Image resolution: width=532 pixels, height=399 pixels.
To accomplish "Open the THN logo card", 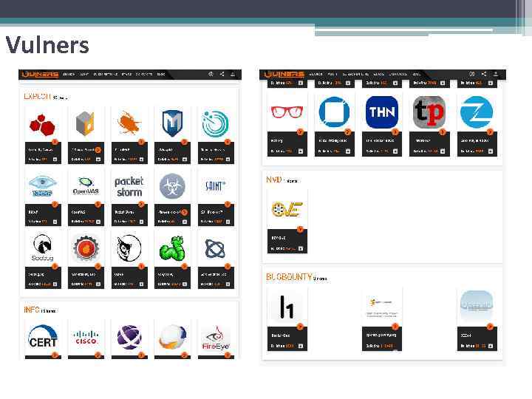I will click(x=382, y=125).
